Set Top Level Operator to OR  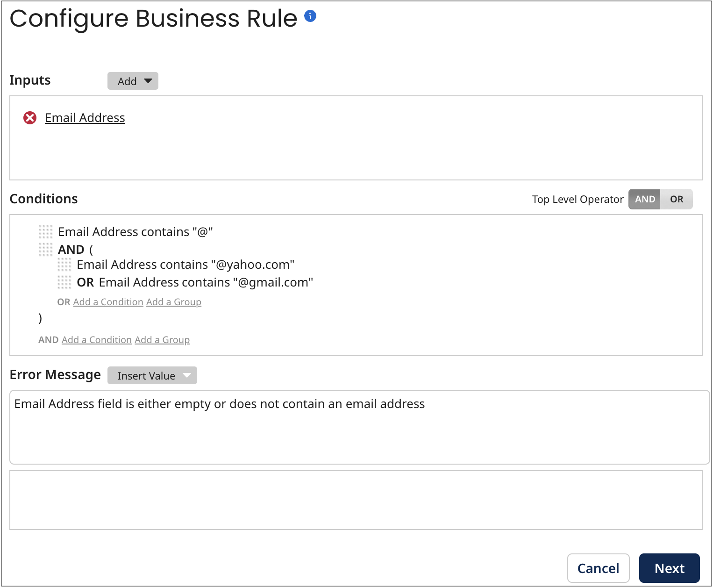click(677, 199)
